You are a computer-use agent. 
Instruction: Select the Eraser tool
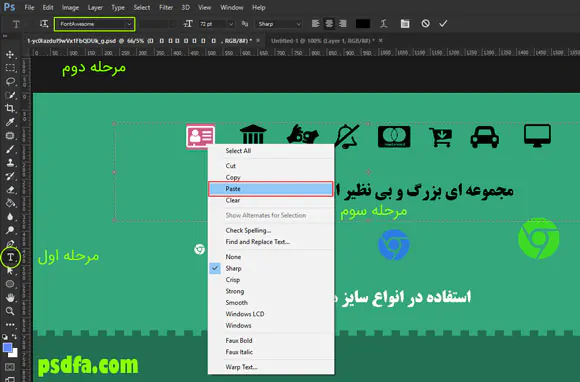(x=10, y=190)
